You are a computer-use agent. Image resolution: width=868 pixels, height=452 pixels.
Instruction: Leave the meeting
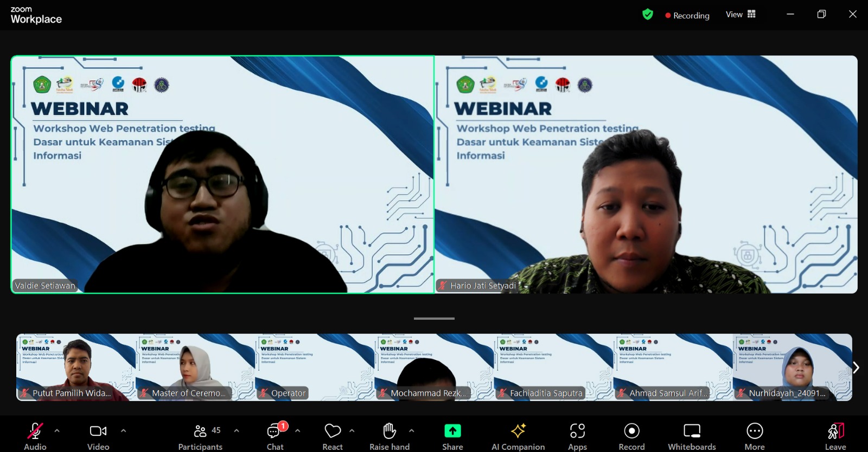pyautogui.click(x=835, y=436)
